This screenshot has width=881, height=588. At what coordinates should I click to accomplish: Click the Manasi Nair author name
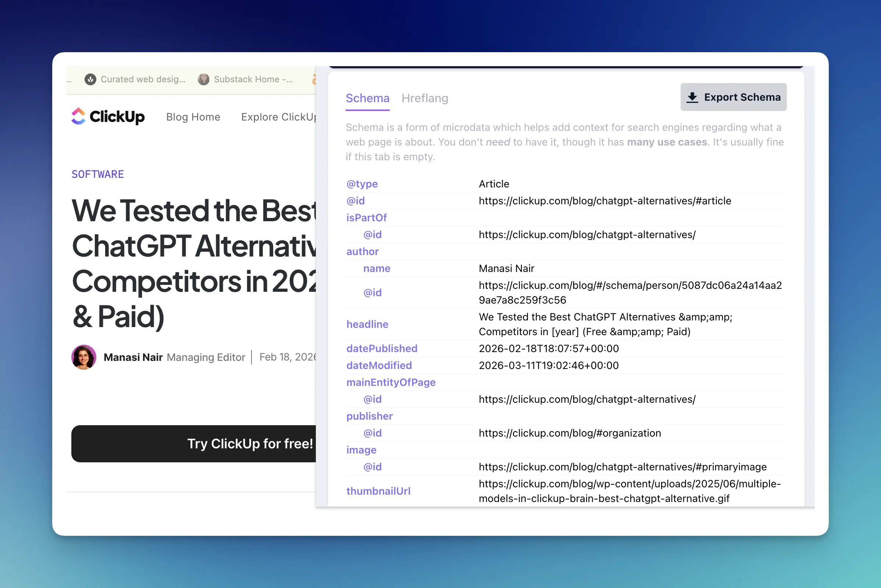click(133, 357)
